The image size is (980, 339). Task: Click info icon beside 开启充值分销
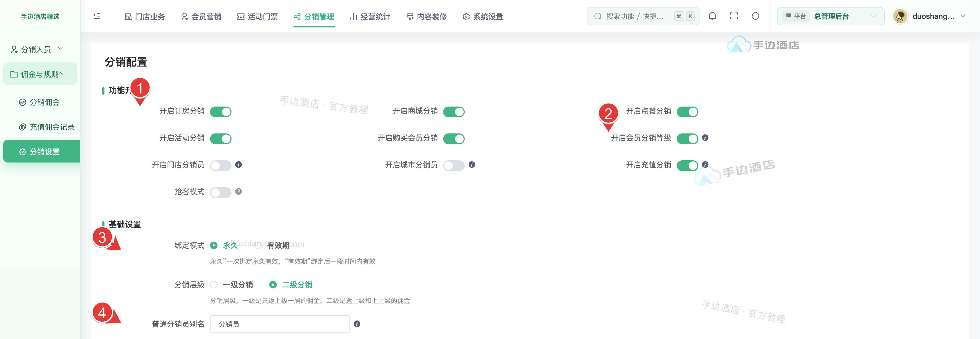pyautogui.click(x=705, y=165)
